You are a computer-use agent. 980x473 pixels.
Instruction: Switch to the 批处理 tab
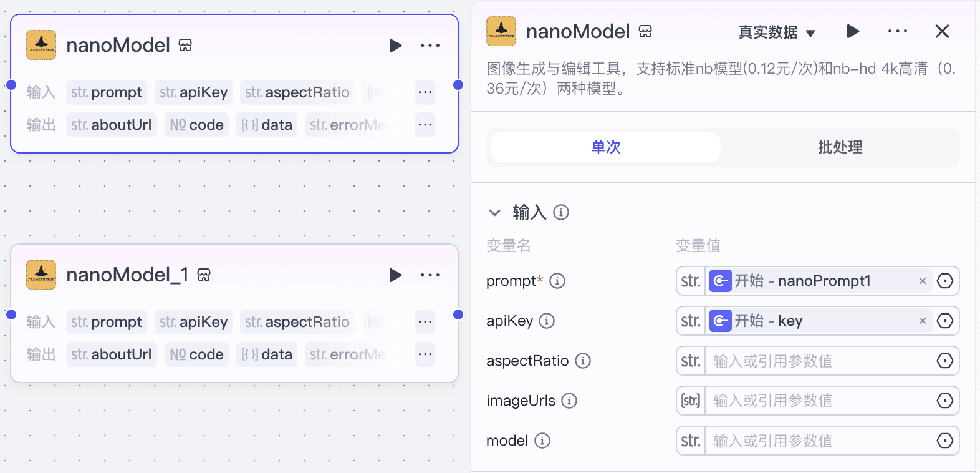pos(839,147)
